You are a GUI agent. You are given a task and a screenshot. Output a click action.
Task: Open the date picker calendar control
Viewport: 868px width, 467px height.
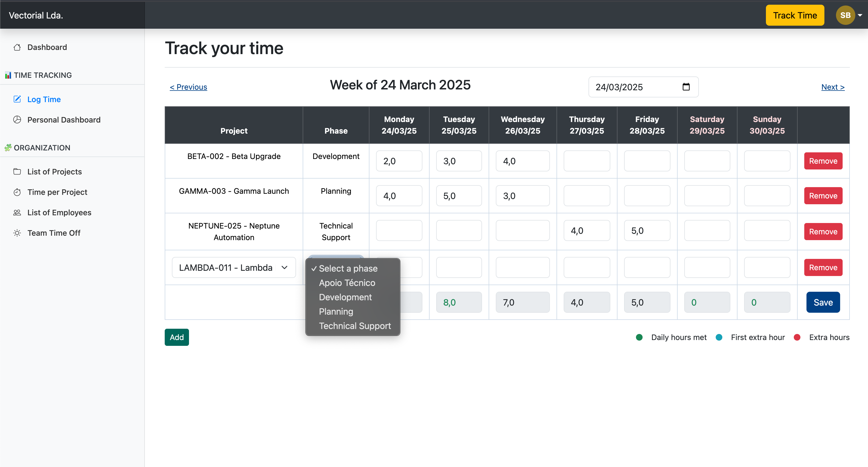(x=686, y=87)
